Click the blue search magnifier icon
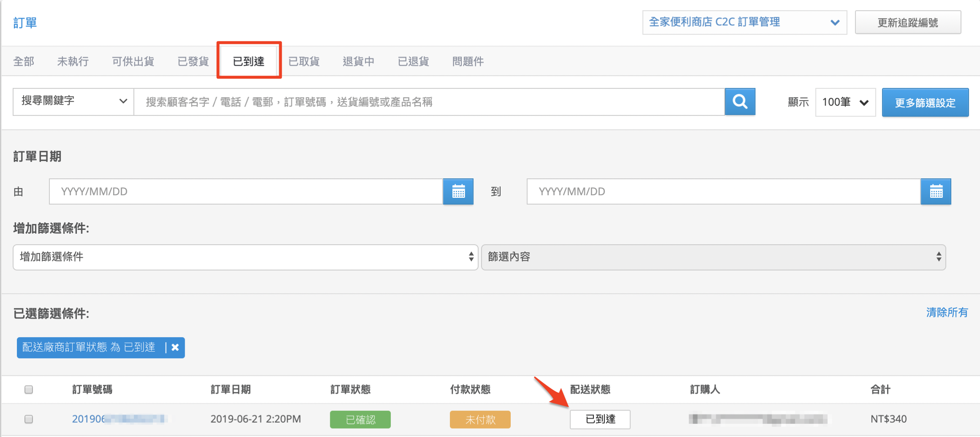 tap(740, 101)
